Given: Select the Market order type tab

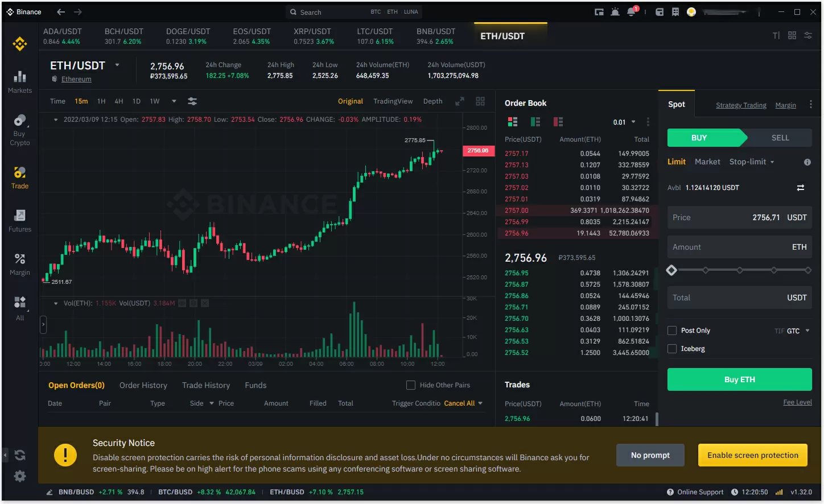Looking at the screenshot, I should pos(707,162).
